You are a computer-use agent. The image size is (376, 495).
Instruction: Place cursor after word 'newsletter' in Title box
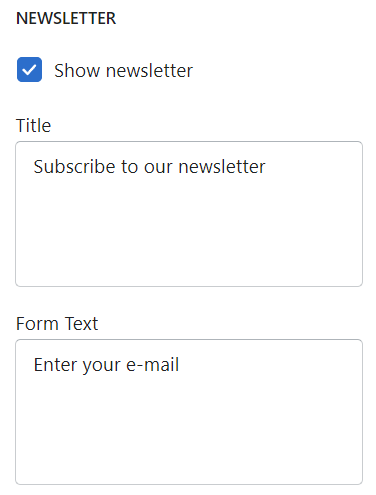tap(266, 166)
